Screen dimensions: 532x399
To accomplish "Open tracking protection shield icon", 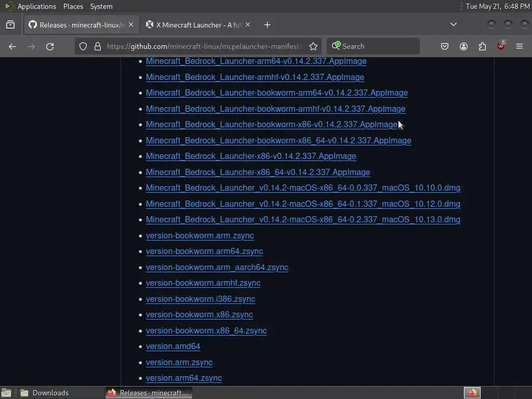I will pyautogui.click(x=83, y=46).
